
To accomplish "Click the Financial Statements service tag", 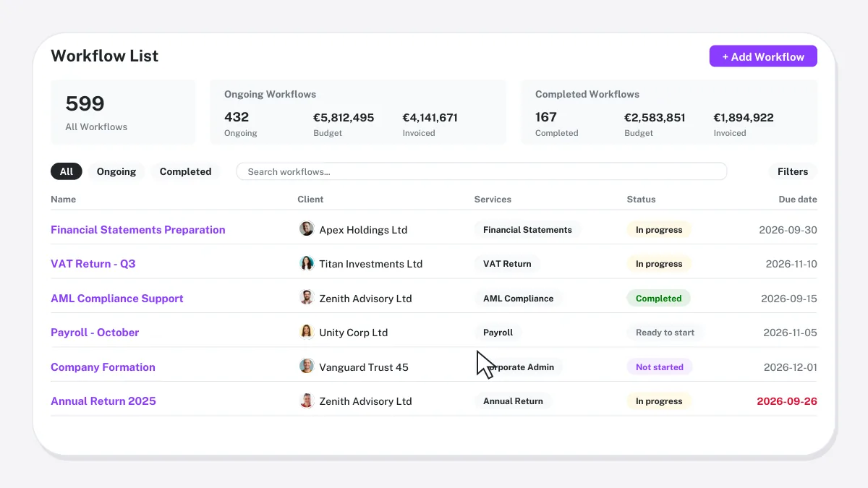I will [527, 230].
